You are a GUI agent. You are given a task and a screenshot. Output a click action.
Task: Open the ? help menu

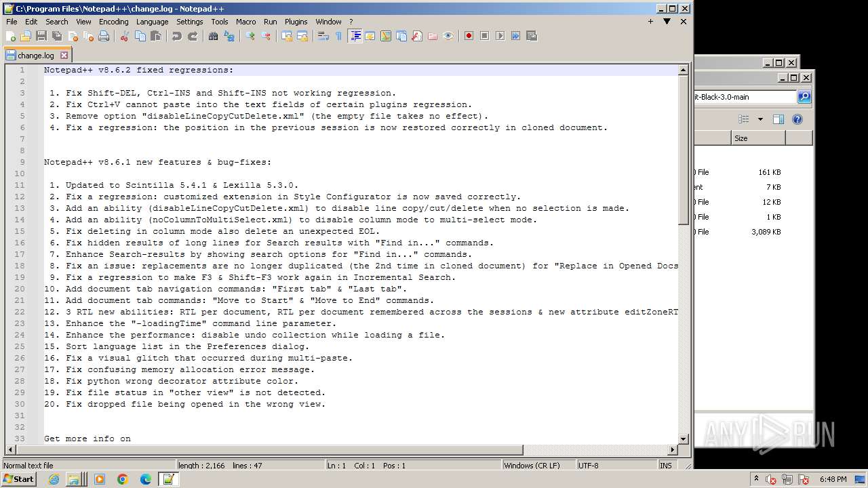point(351,22)
